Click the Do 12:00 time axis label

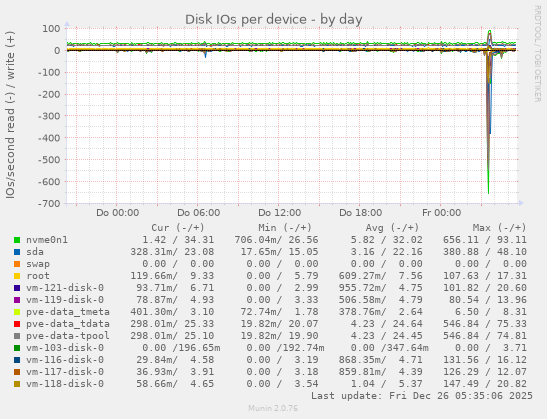[x=279, y=213]
